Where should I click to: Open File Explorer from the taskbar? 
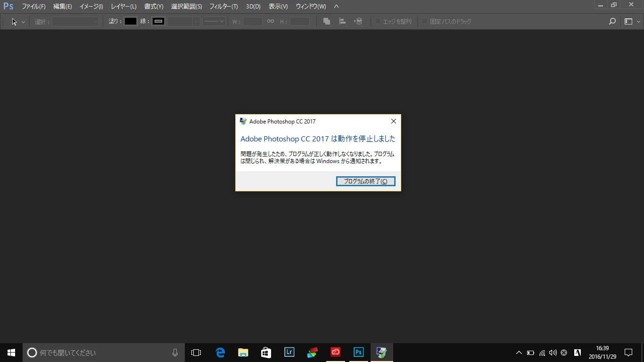tap(243, 353)
